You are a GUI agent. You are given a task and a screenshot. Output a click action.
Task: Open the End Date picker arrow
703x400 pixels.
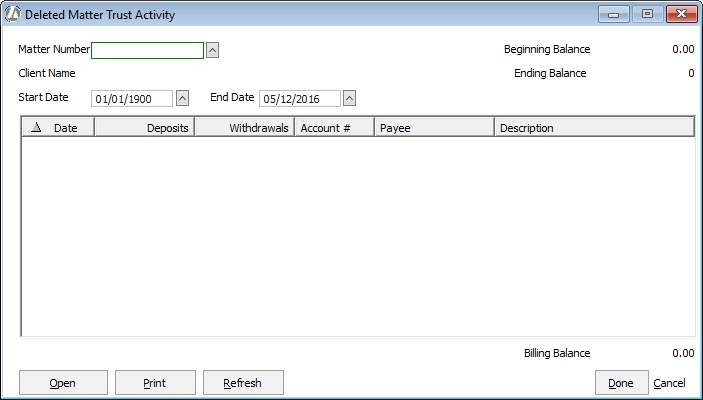click(350, 98)
